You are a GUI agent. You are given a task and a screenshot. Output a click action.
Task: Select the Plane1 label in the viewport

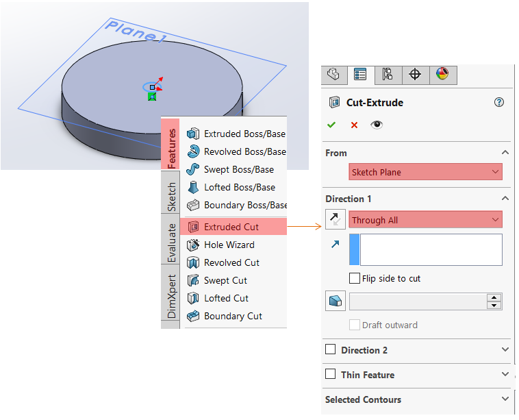pyautogui.click(x=136, y=32)
